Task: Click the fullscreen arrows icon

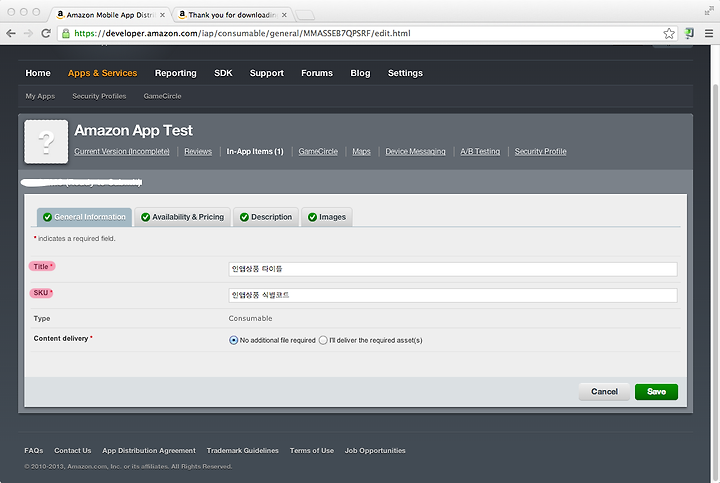Action: click(709, 10)
